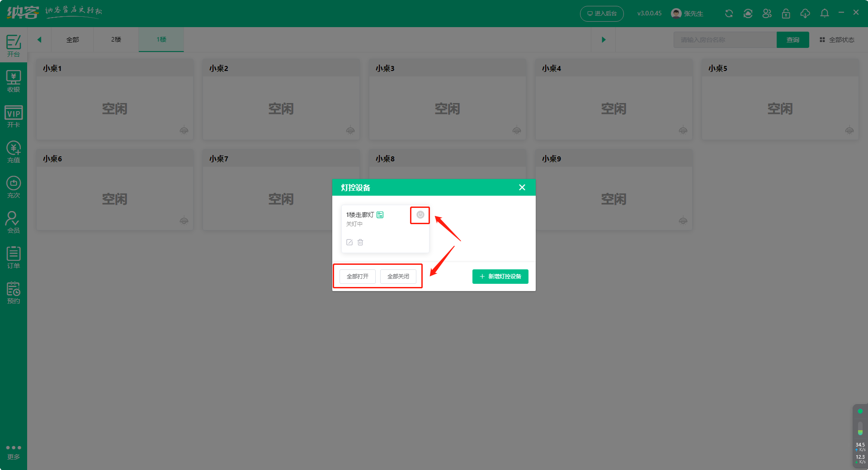Open settings icon next to 1楼走廊灯 name
The width and height of the screenshot is (868, 470).
click(380, 215)
